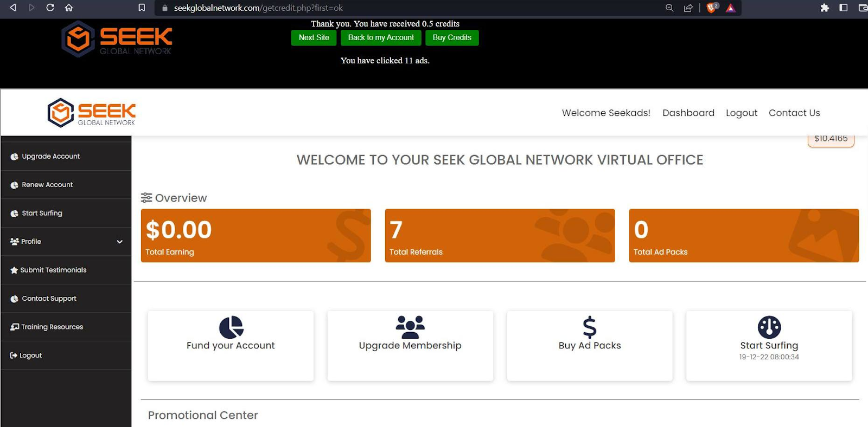The height and width of the screenshot is (427, 868).
Task: Click the Fund your Account card label
Action: coord(231,346)
